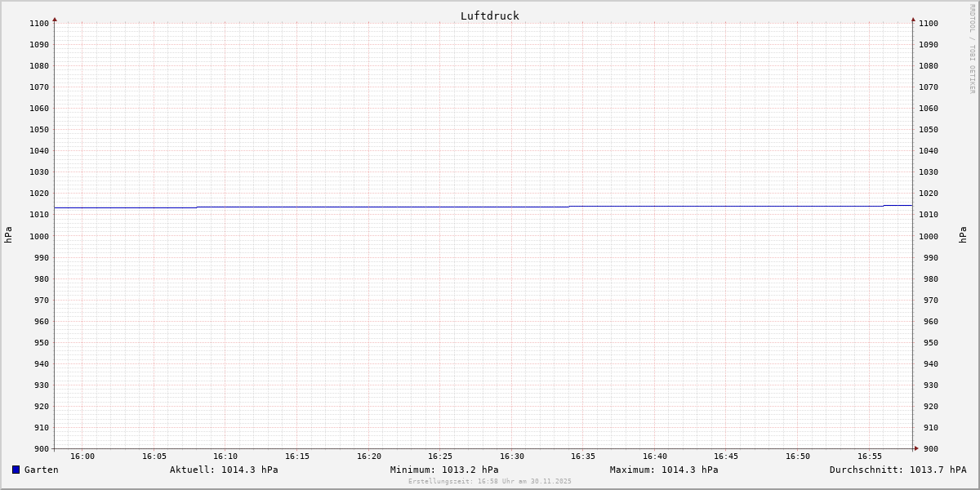
Task: Click the blue Garten legend color box
Action: [16, 470]
